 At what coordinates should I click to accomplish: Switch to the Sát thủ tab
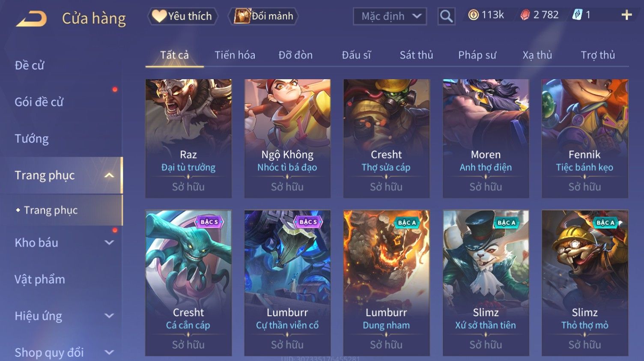pos(416,55)
